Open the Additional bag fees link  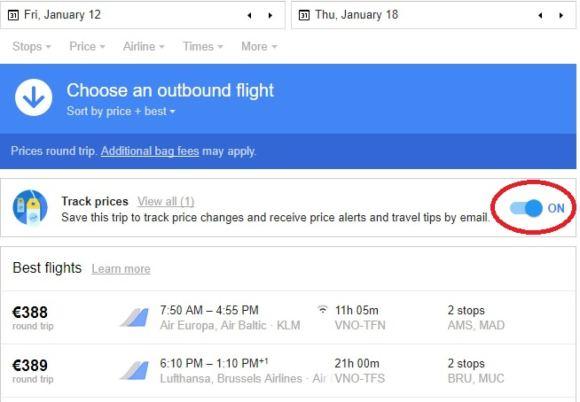[x=150, y=151]
